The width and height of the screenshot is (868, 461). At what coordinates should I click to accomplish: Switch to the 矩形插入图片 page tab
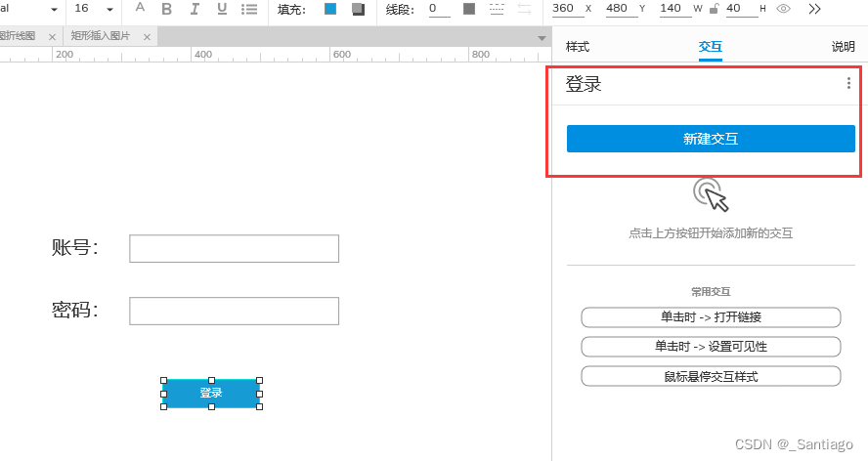click(101, 36)
